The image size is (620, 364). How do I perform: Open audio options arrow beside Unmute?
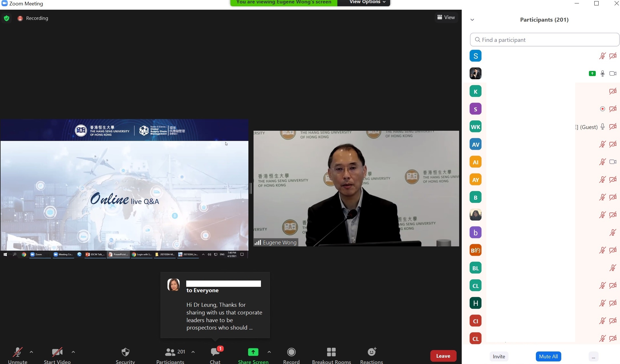[x=31, y=352]
